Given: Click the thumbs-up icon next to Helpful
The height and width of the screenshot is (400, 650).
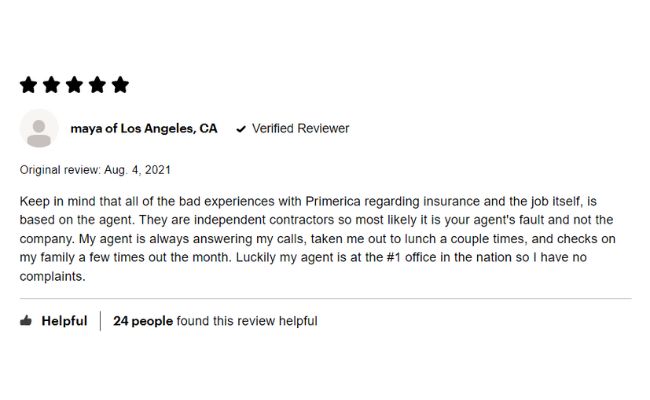Looking at the screenshot, I should tap(26, 320).
